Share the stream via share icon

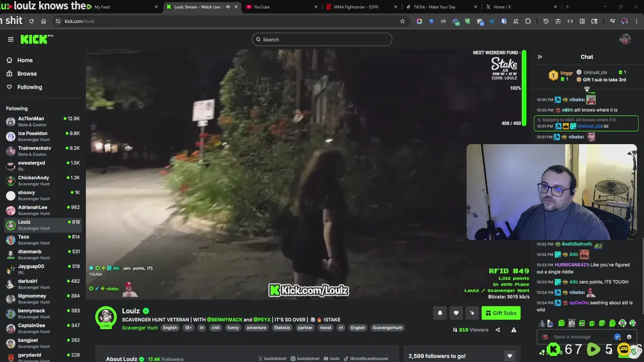coord(498,330)
